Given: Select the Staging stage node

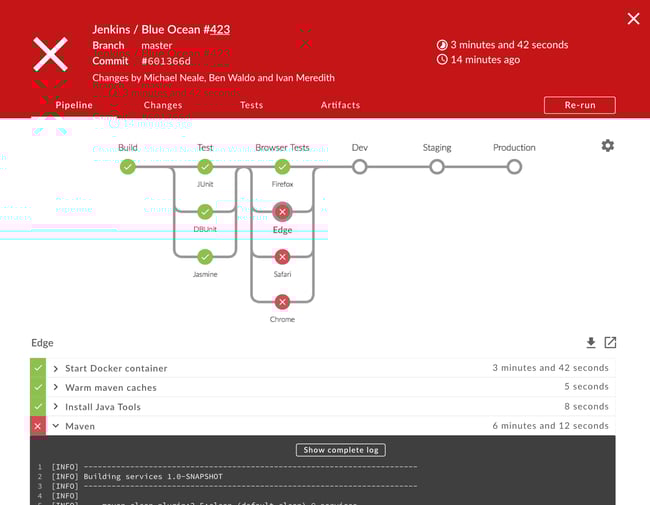Looking at the screenshot, I should click(x=437, y=167).
